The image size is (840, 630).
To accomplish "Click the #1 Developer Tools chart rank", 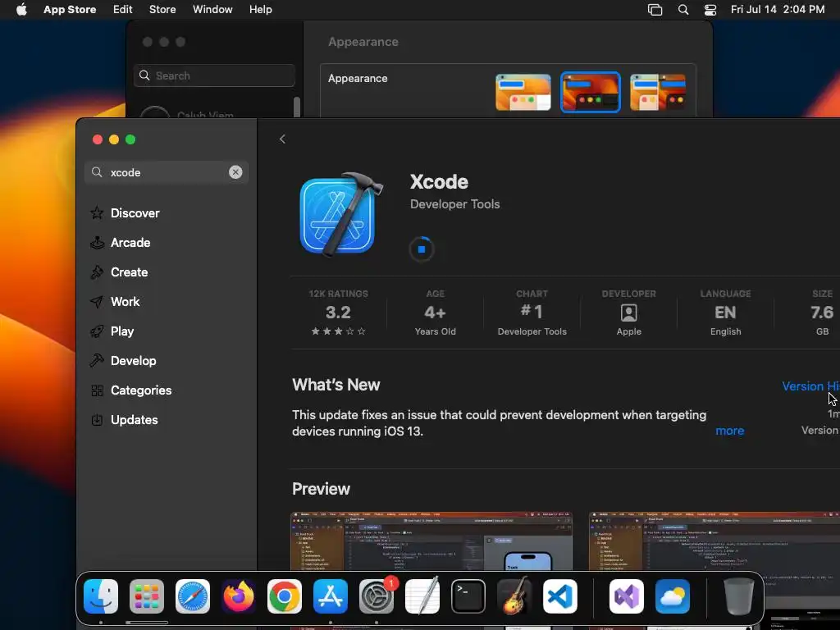I will 532,313.
